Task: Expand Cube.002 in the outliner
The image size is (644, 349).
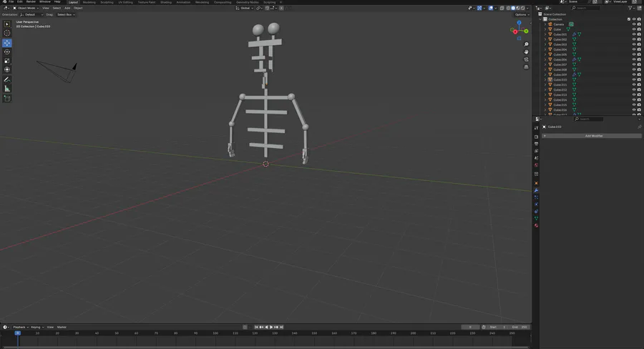Action: coord(545,39)
